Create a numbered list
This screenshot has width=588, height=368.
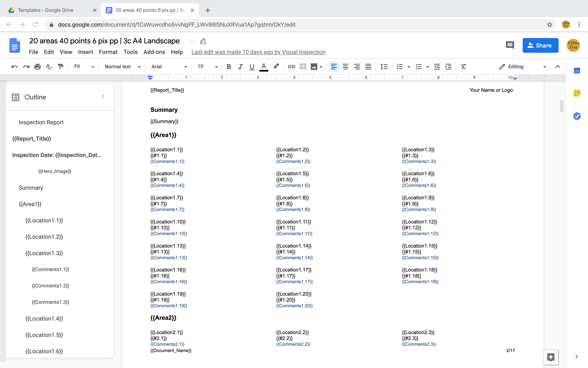coord(400,67)
